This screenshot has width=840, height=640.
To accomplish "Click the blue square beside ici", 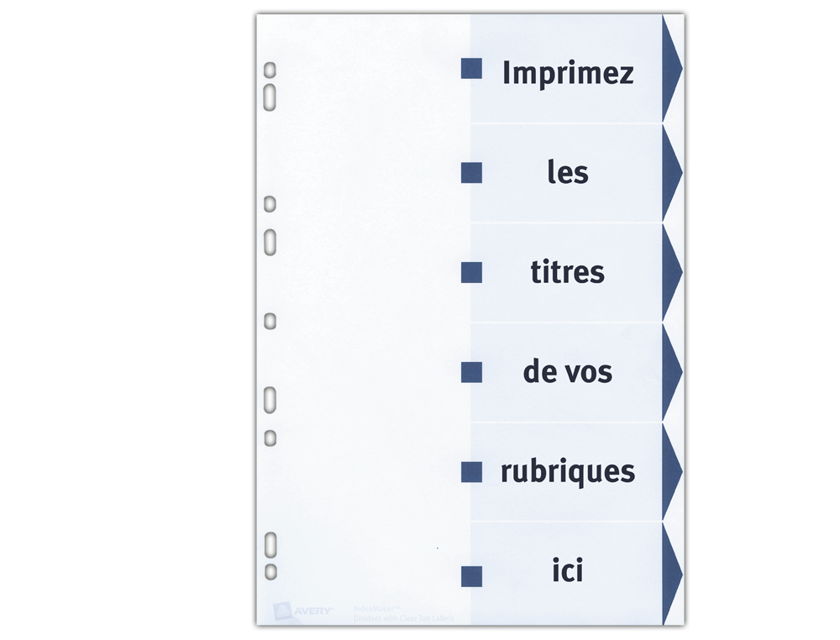I will tap(471, 575).
